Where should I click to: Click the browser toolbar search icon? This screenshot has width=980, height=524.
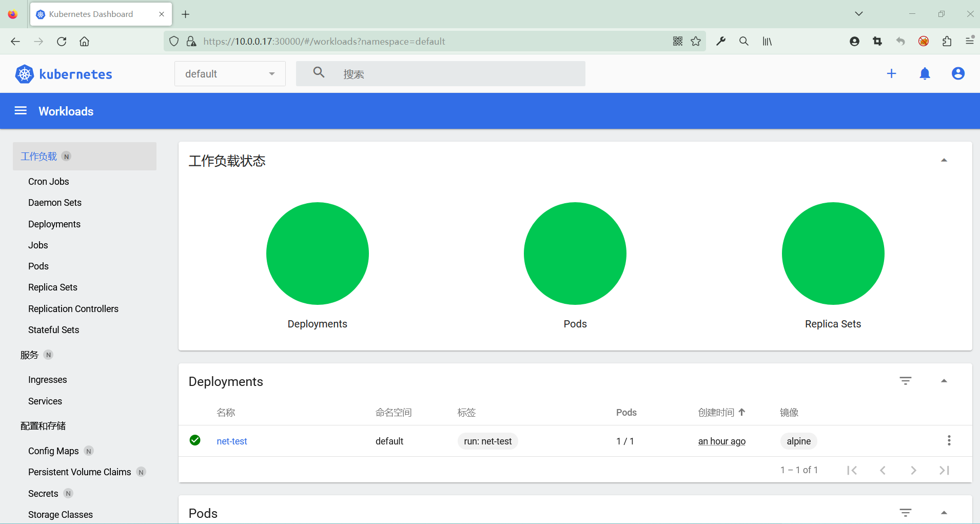click(x=744, y=42)
